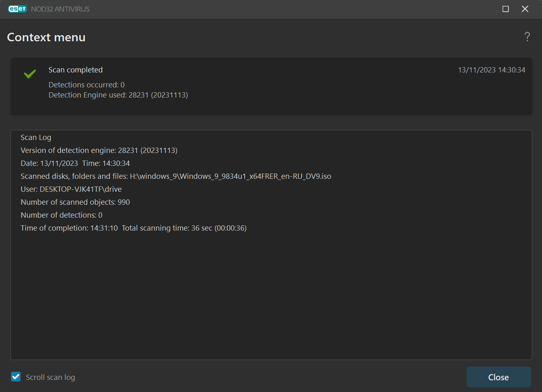Image resolution: width=542 pixels, height=392 pixels.
Task: Click the scan timestamp 13/11/2023 14:30:34
Action: [491, 70]
